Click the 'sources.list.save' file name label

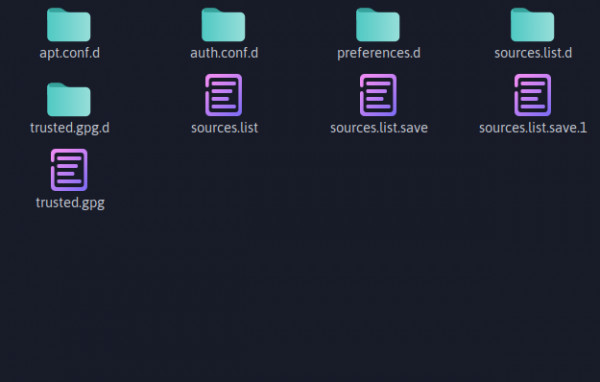click(379, 128)
